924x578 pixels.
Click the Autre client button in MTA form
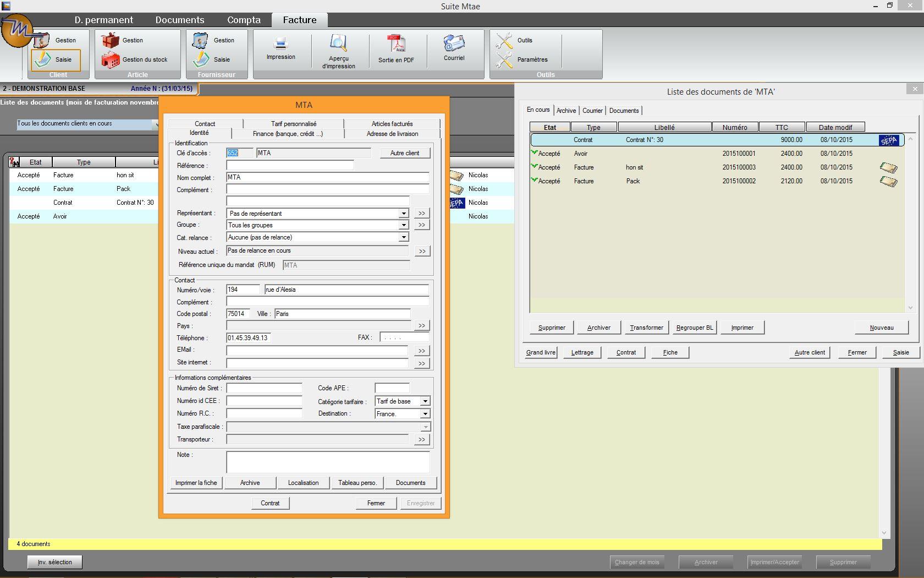[x=405, y=153]
